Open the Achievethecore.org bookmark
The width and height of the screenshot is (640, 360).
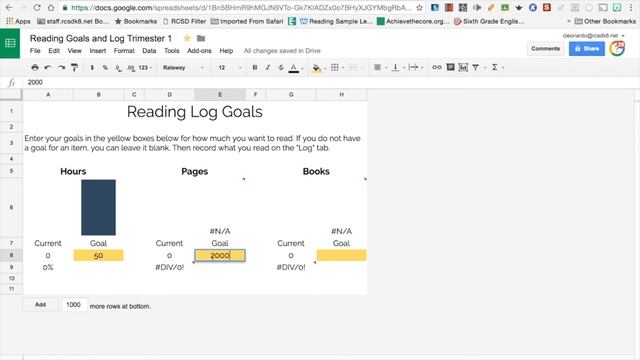click(x=413, y=21)
